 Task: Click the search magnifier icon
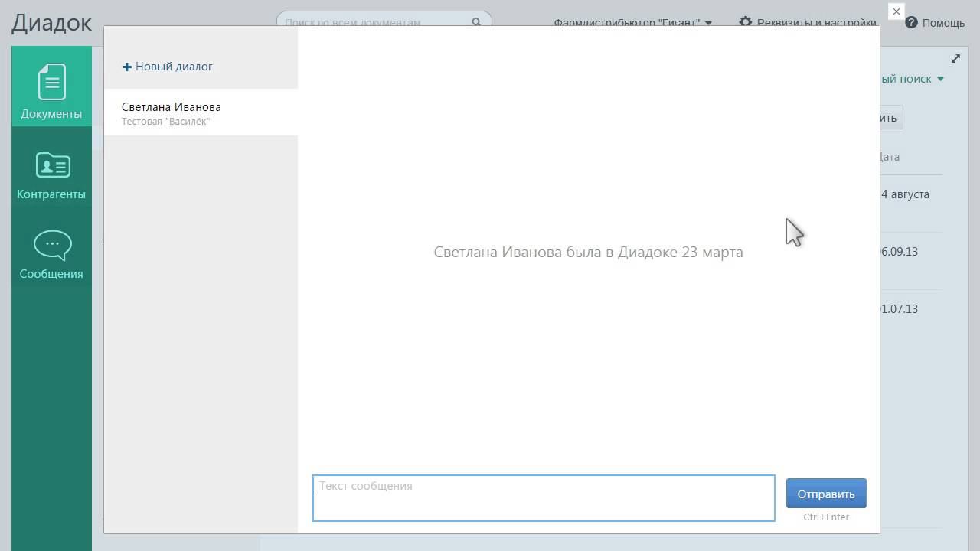pyautogui.click(x=476, y=22)
